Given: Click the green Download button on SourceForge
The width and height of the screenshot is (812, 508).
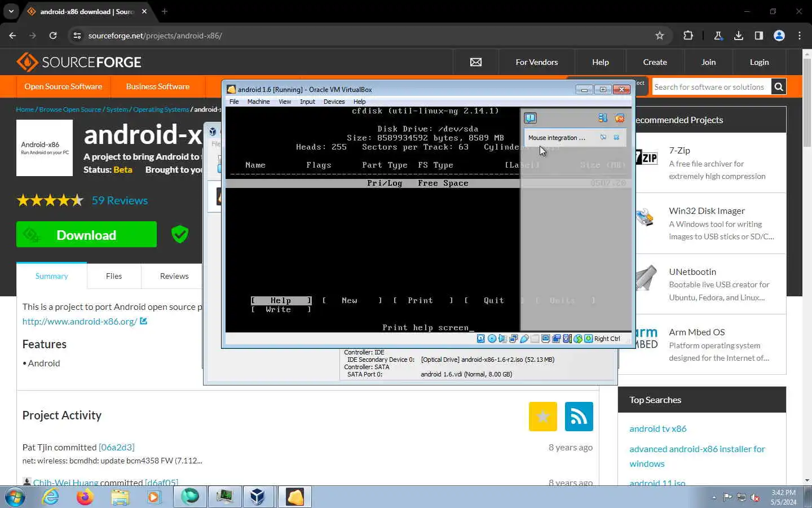Looking at the screenshot, I should pos(86,234).
